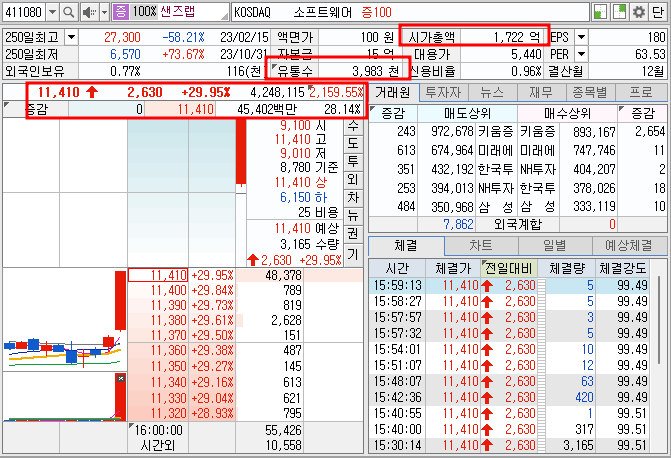Click the 권 side button
671x458 pixels.
353,233
